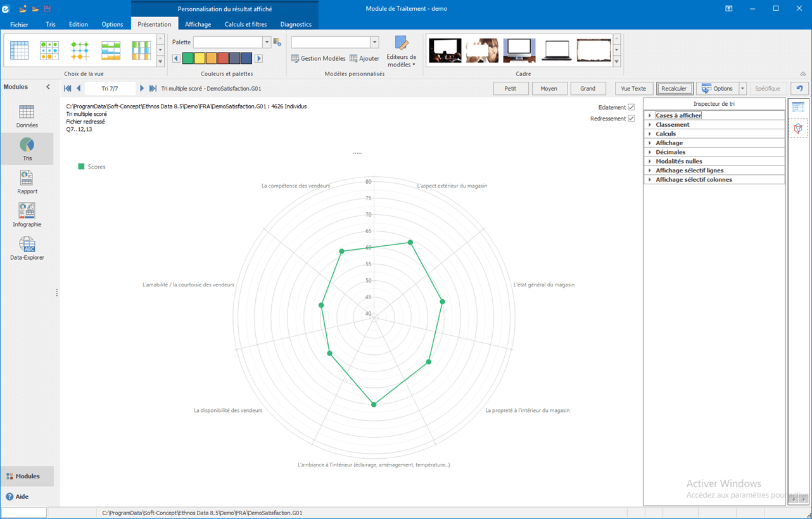Open the Données module
This screenshot has width=812, height=519.
click(27, 117)
